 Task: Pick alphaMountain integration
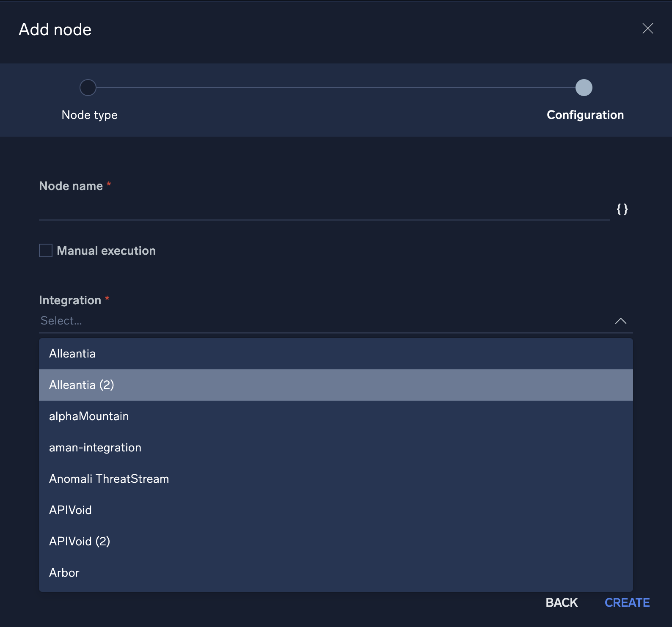89,416
